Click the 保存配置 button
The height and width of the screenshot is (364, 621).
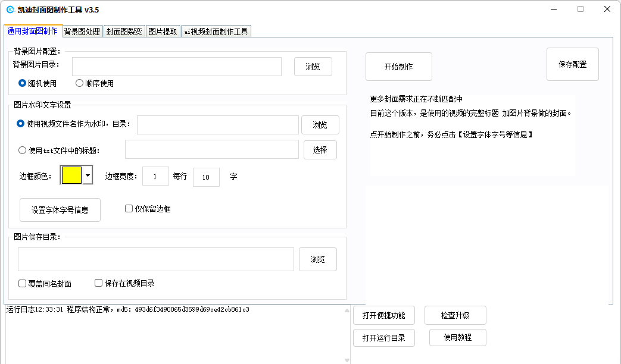coord(573,64)
